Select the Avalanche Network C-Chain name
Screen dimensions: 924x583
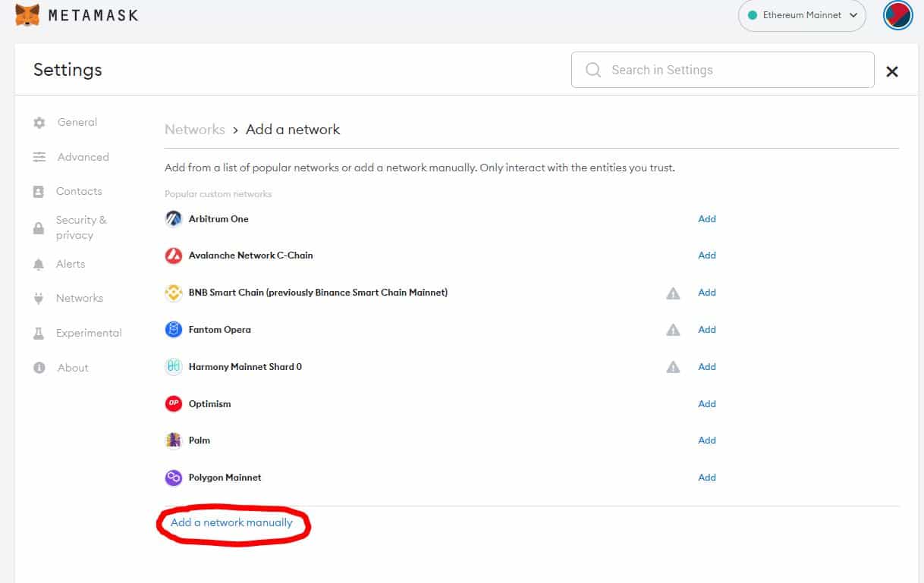[250, 255]
